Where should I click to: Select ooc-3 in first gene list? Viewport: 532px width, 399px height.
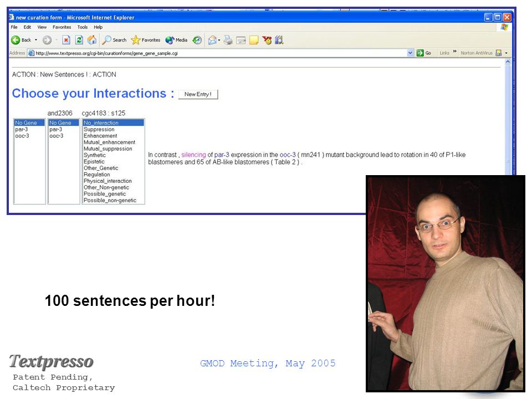[x=29, y=136]
